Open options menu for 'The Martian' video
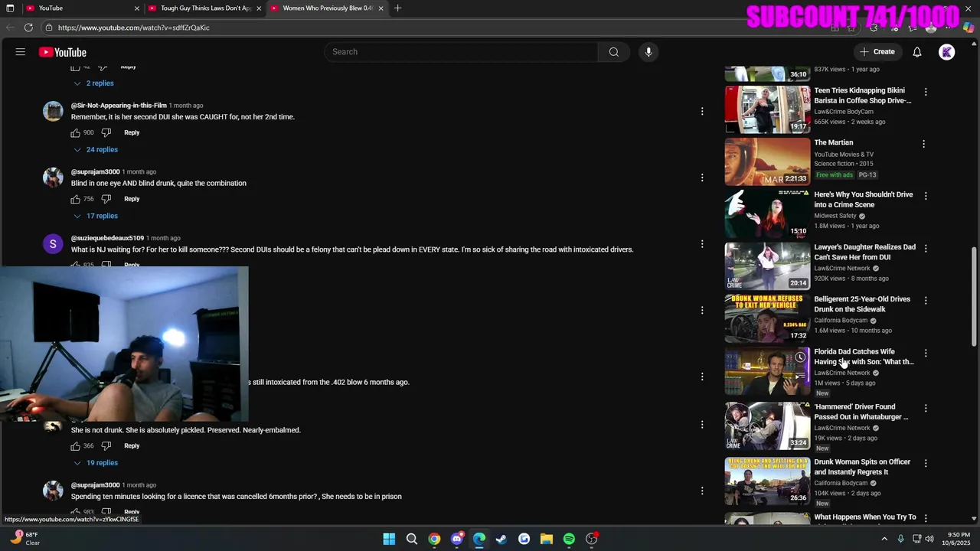 click(x=923, y=144)
